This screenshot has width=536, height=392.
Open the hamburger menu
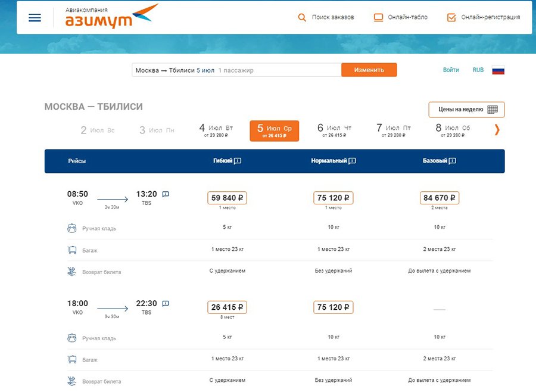[35, 17]
